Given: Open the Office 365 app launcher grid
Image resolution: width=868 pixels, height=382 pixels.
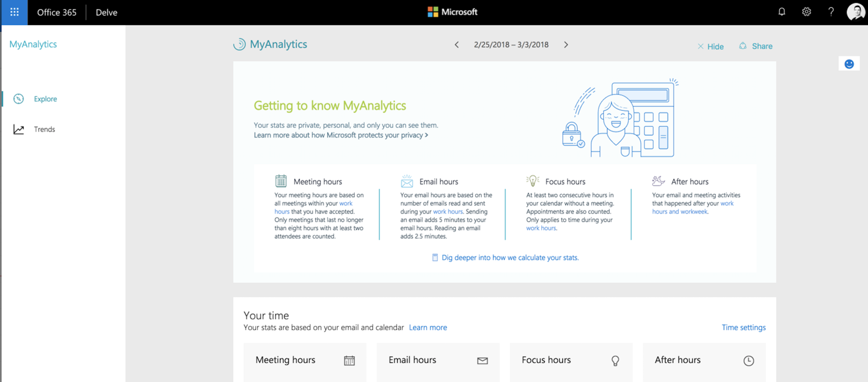Looking at the screenshot, I should coord(14,12).
